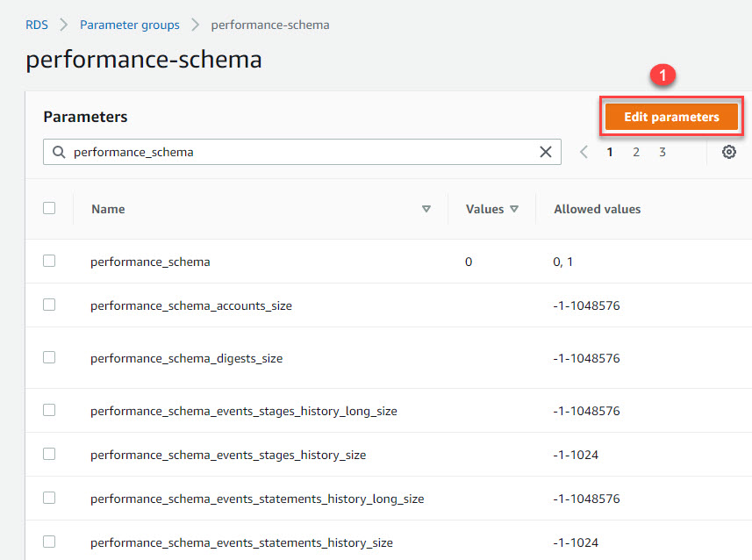This screenshot has height=560, width=752.
Task: Check the performance_schema_events_stages_history_size row
Action: 49,454
